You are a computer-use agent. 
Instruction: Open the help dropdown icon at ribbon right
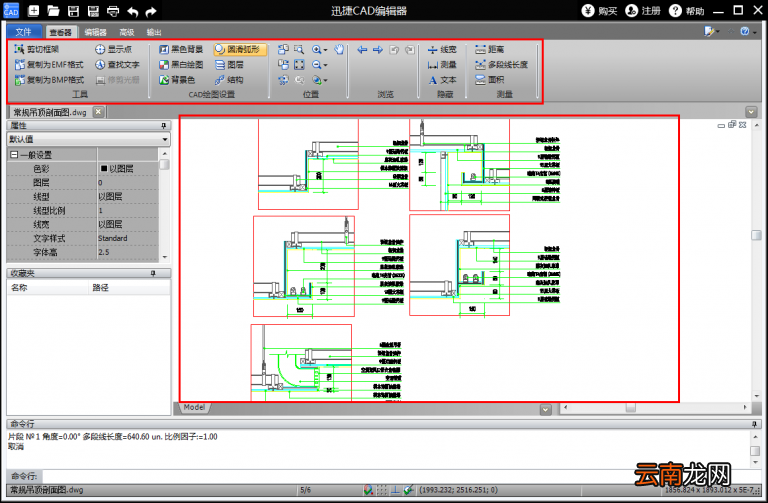pyautogui.click(x=748, y=32)
